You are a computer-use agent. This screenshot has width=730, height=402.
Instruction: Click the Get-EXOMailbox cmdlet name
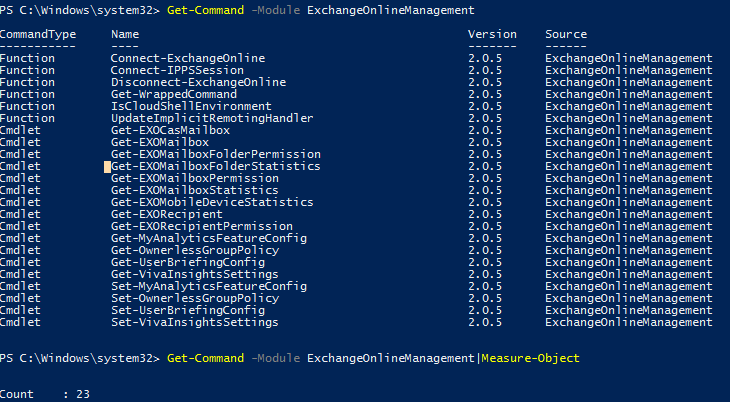click(160, 143)
